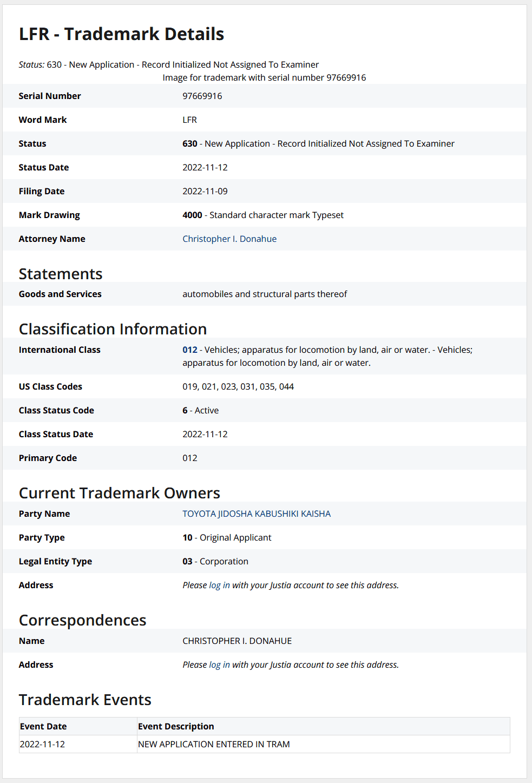Click correspondent name CHRISTOPHER I. DONAHUE
This screenshot has height=783, width=532.
click(237, 641)
